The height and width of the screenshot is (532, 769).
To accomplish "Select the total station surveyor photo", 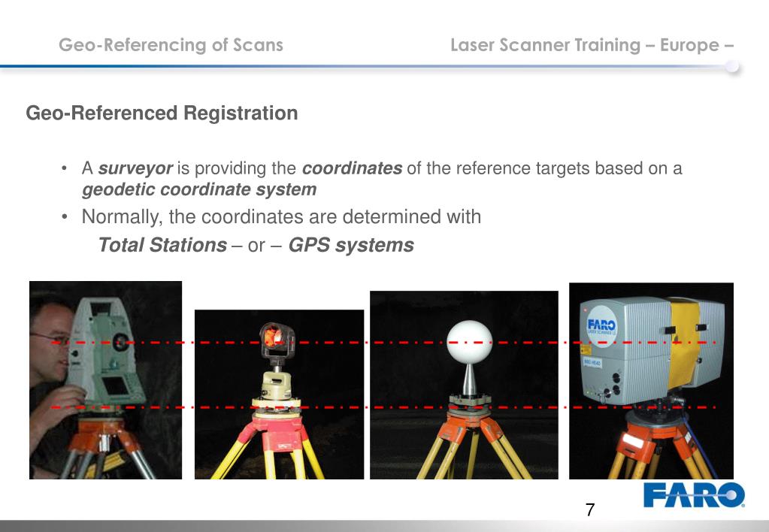I will 105,380.
